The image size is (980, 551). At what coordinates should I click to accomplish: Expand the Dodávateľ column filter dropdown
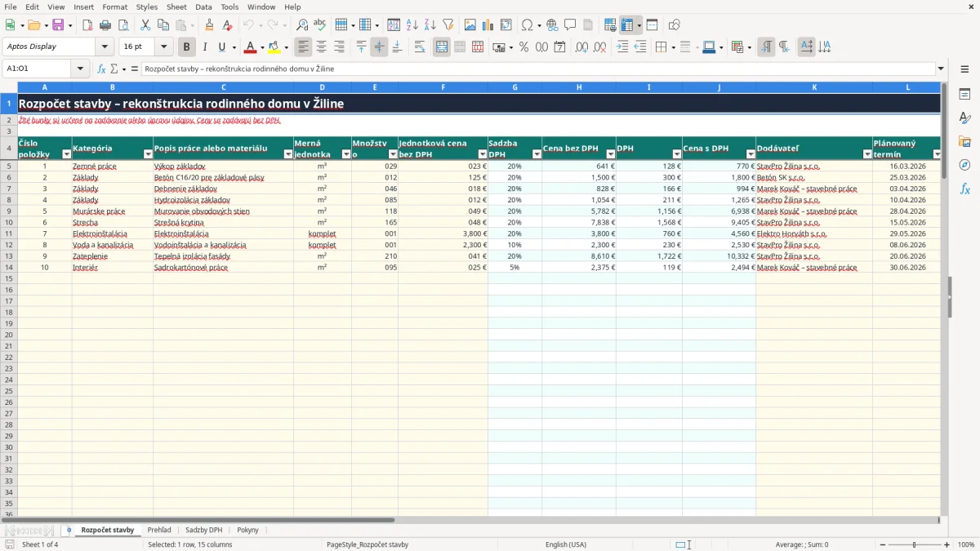(x=866, y=154)
